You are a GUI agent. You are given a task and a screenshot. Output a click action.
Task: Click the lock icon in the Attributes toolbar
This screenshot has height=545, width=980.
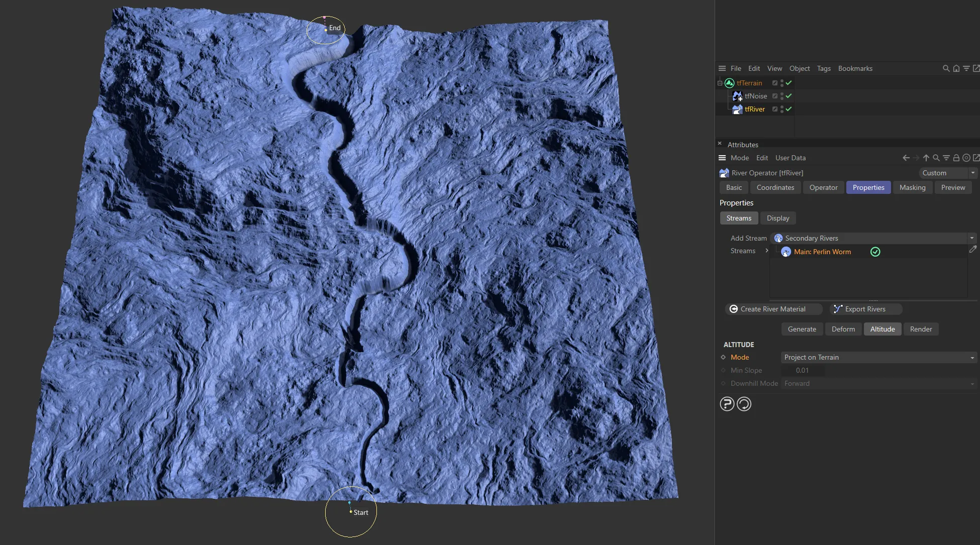click(x=956, y=158)
